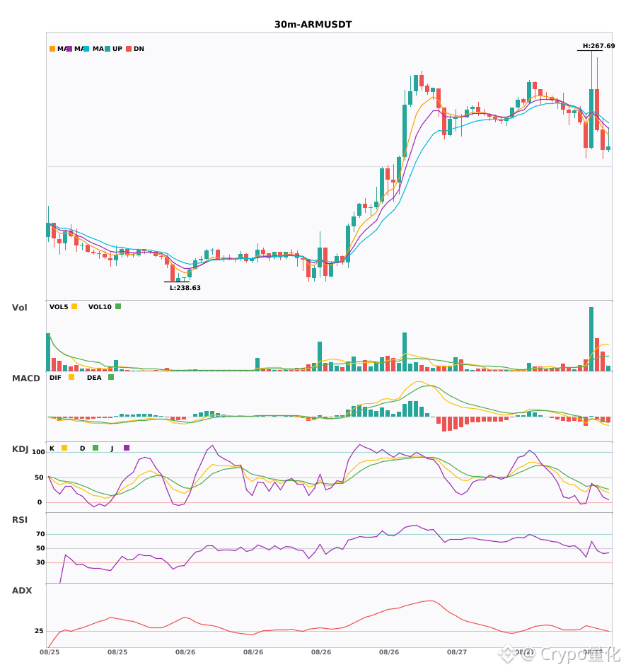This screenshot has height=672, width=626.
Task: Toggle the DIF yellow legend swatch
Action: click(x=71, y=377)
